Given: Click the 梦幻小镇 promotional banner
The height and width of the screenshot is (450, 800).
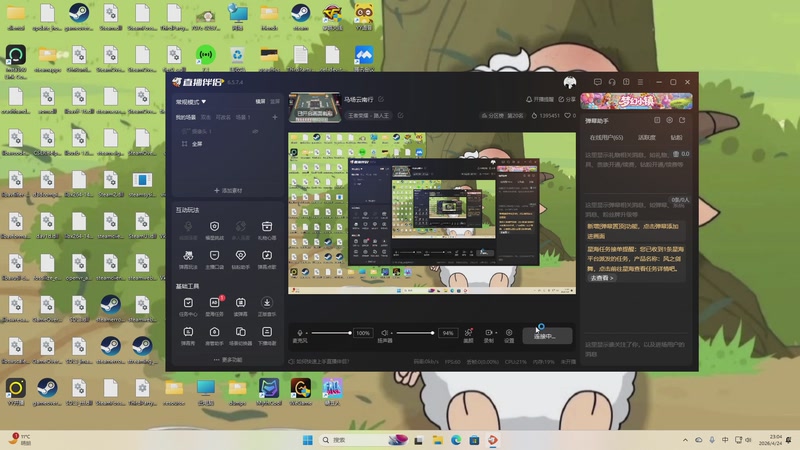Looking at the screenshot, I should 636,101.
